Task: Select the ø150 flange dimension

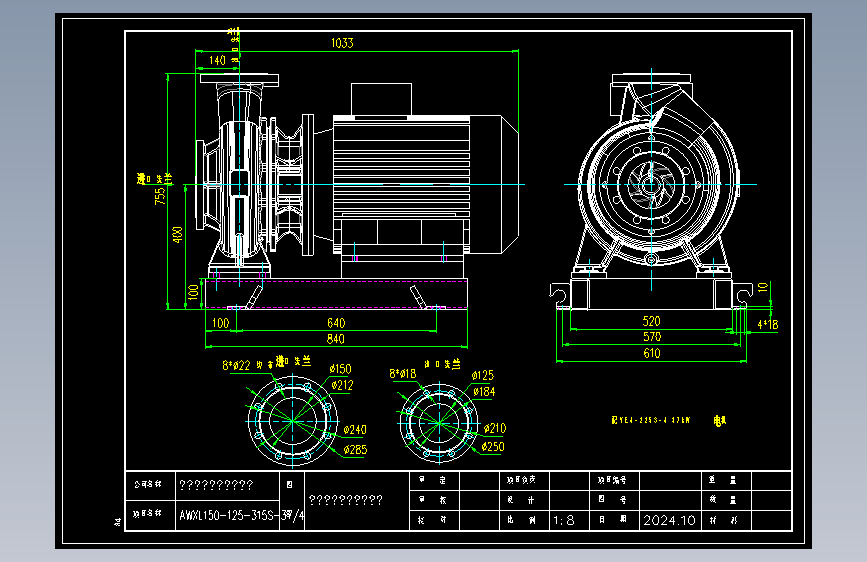Action: pos(340,369)
